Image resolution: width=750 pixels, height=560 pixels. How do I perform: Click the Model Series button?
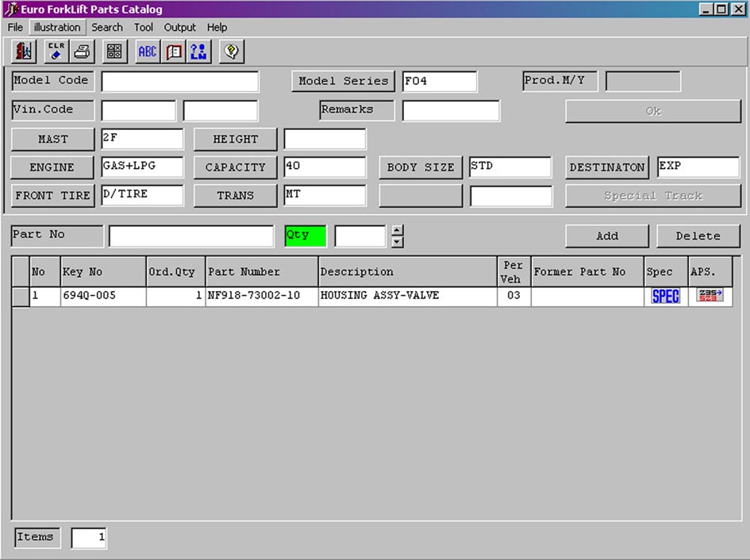pos(344,81)
